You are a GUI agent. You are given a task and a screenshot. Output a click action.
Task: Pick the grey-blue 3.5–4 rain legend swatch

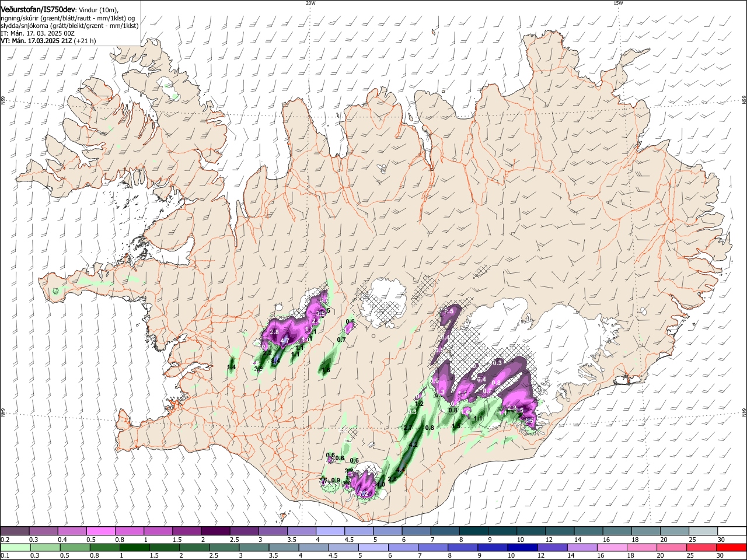(284, 547)
